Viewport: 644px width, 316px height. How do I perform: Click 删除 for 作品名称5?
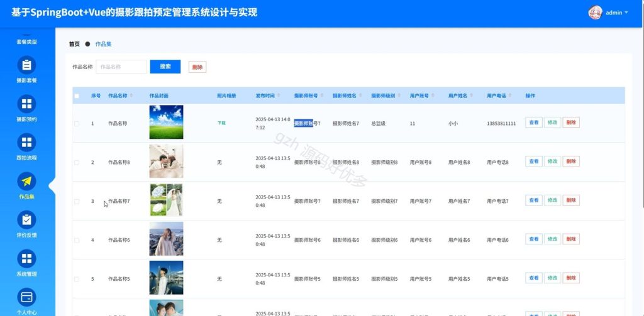(x=571, y=278)
